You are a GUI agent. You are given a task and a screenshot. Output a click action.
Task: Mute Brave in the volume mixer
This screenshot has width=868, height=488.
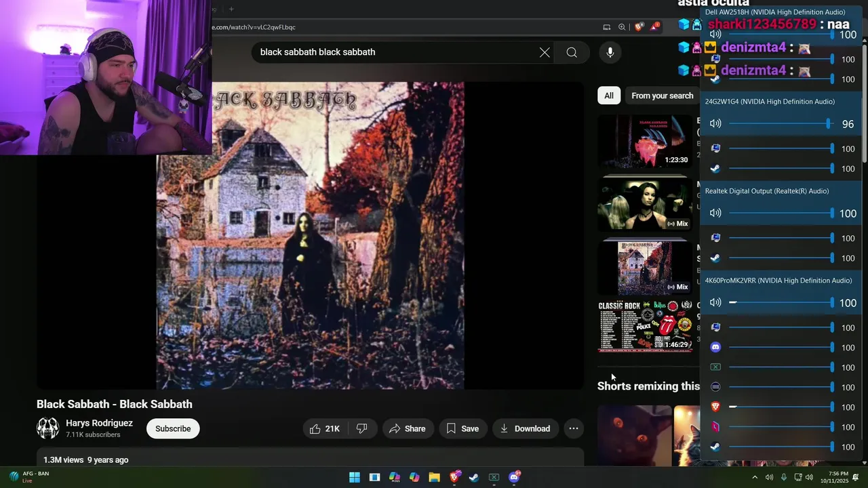point(715,407)
